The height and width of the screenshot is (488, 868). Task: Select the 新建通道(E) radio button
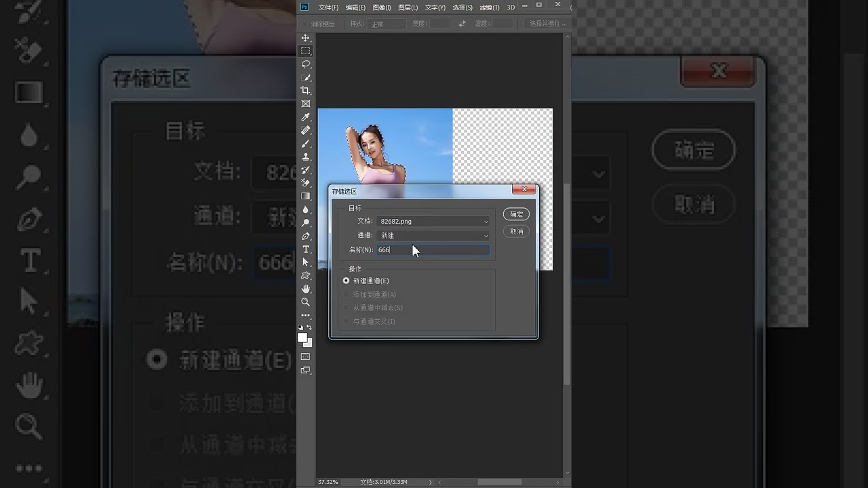[347, 281]
